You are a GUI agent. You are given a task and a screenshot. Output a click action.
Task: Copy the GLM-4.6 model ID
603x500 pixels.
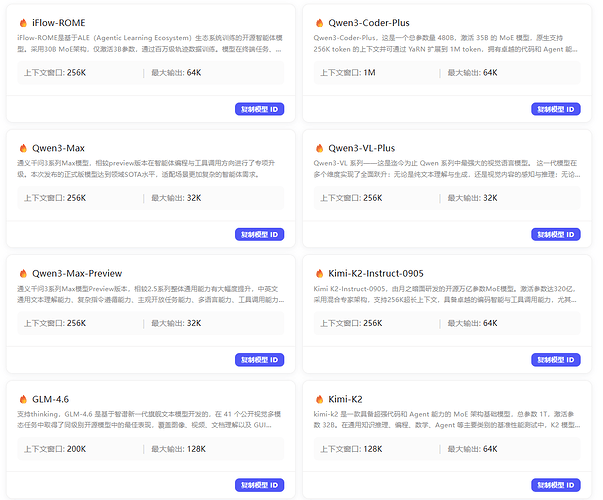click(260, 484)
